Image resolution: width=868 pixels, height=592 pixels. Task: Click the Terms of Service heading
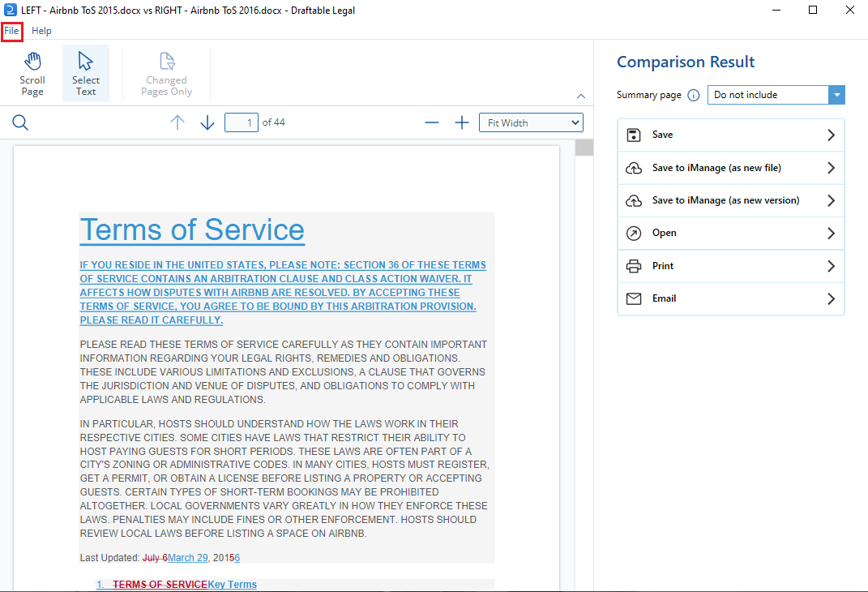point(192,230)
